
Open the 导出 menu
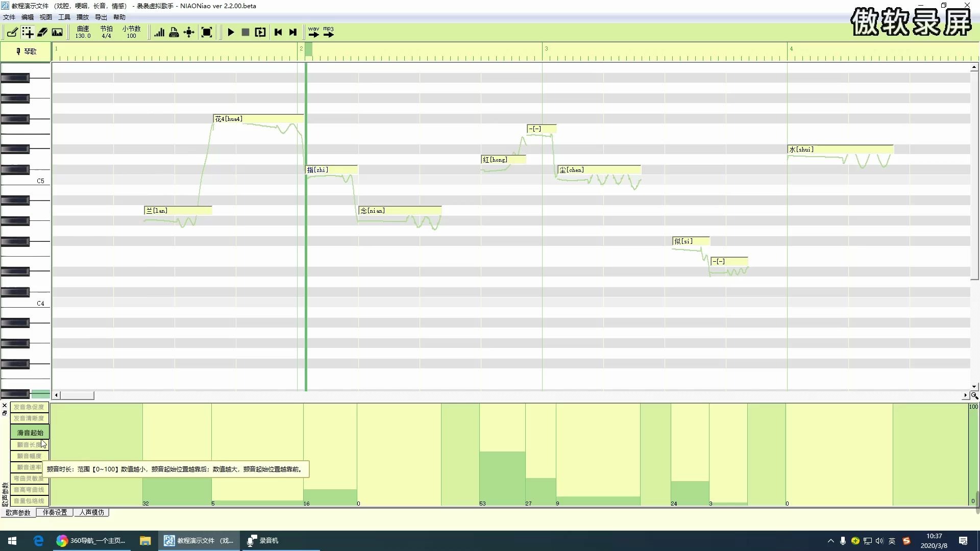click(x=101, y=17)
